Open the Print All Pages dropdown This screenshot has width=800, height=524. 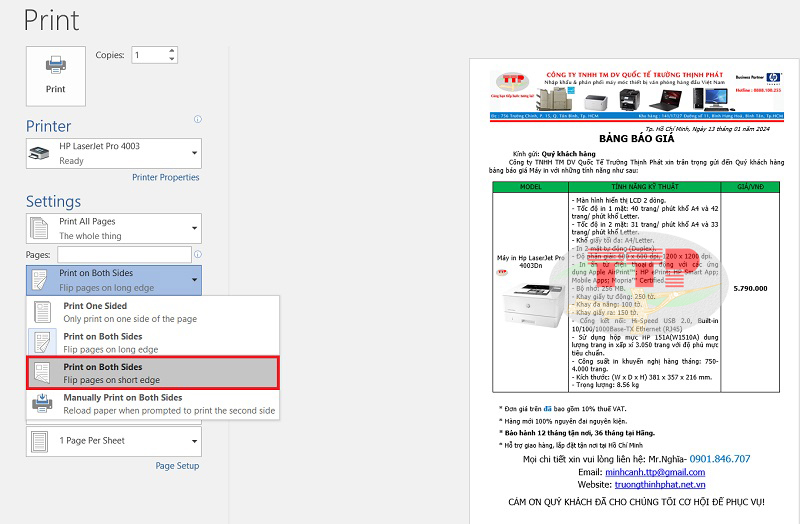pos(114,228)
